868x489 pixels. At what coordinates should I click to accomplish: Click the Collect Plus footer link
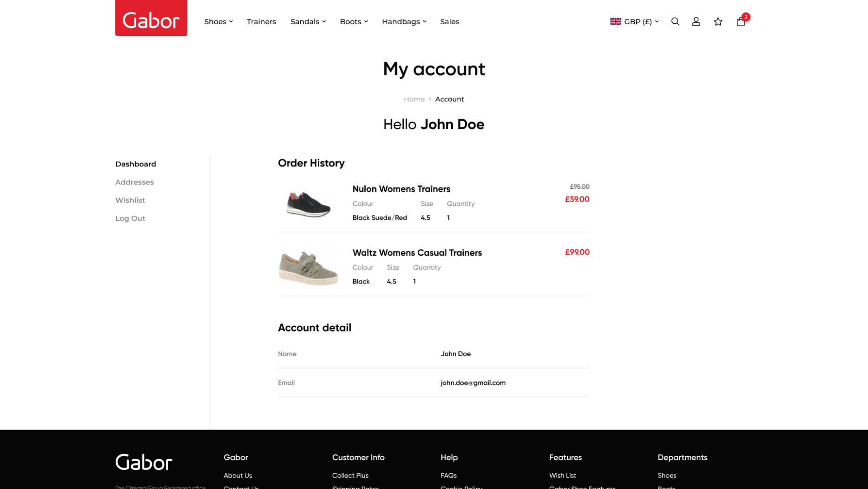point(350,476)
